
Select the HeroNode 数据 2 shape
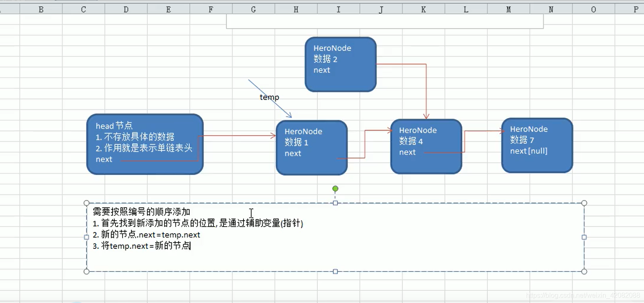[340, 64]
